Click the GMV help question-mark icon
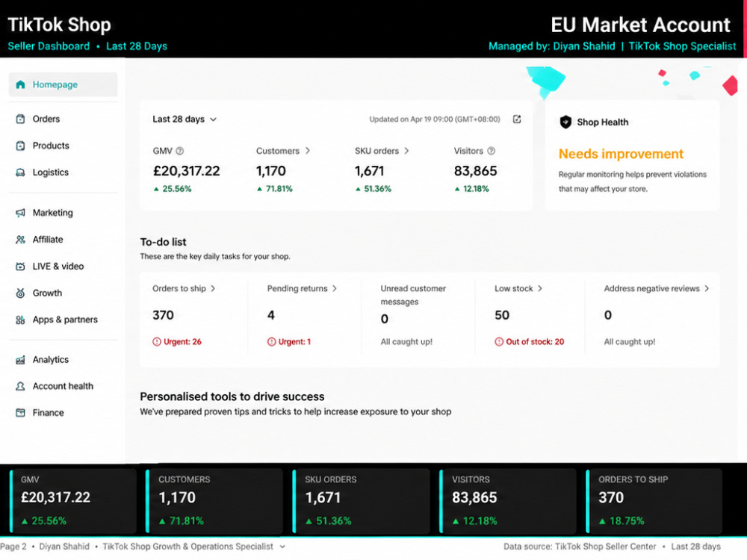The image size is (747, 560). point(179,151)
